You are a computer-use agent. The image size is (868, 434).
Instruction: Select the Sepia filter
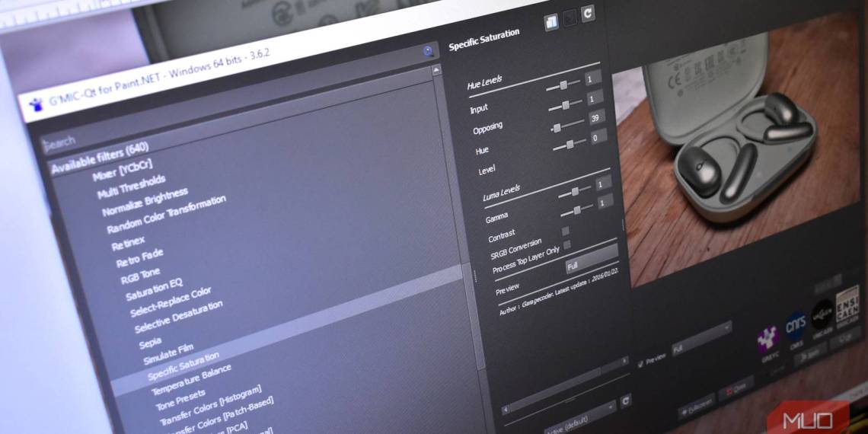pos(151,343)
